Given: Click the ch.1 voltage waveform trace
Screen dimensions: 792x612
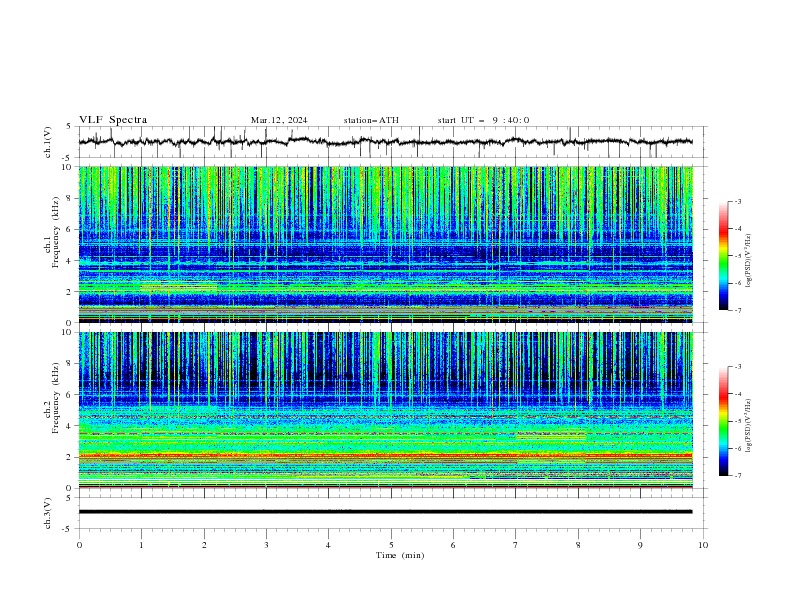Looking at the screenshot, I should pyautogui.click(x=385, y=142).
